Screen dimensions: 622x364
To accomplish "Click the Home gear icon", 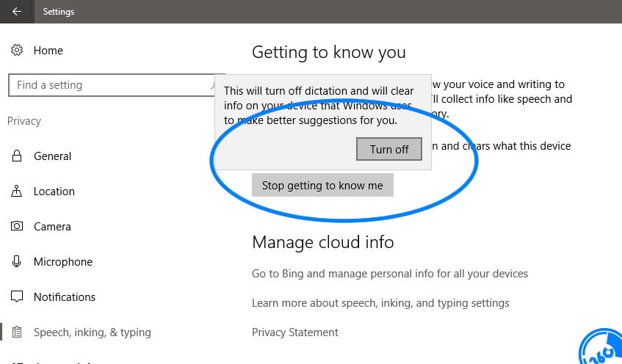I will tap(17, 51).
